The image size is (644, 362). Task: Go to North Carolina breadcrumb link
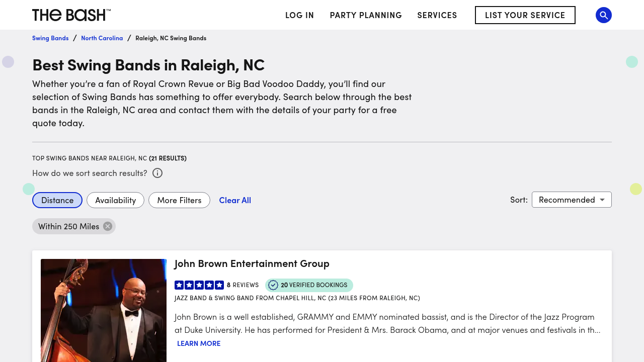point(102,38)
